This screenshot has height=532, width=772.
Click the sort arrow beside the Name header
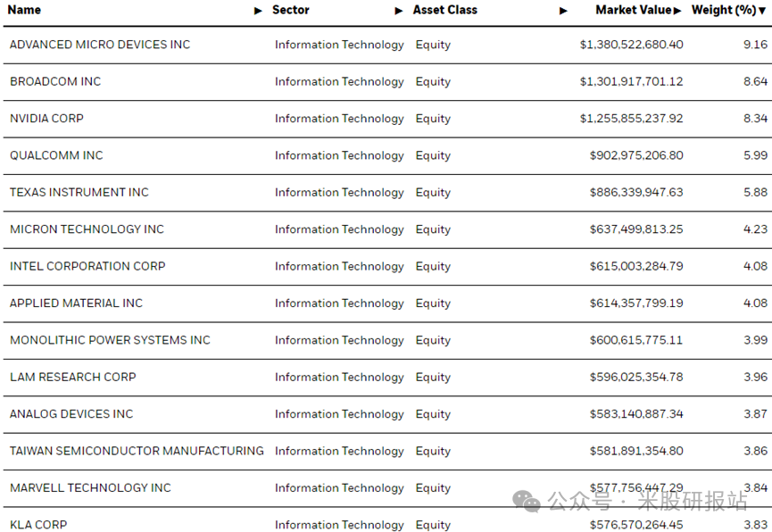[258, 11]
